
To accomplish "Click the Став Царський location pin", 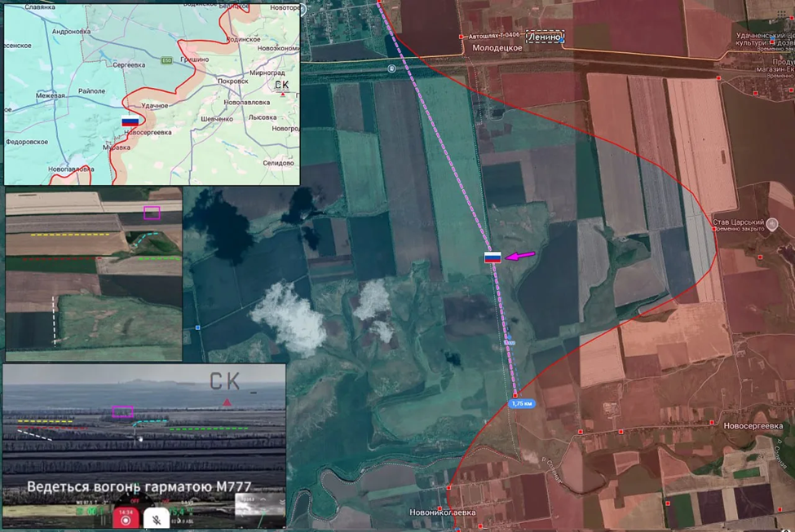I will coord(772,229).
